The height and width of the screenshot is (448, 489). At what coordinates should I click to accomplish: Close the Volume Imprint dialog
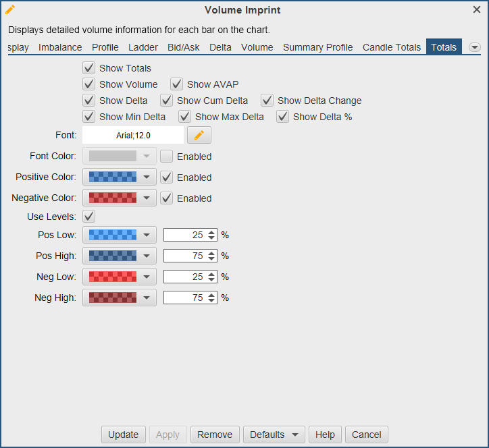(477, 9)
